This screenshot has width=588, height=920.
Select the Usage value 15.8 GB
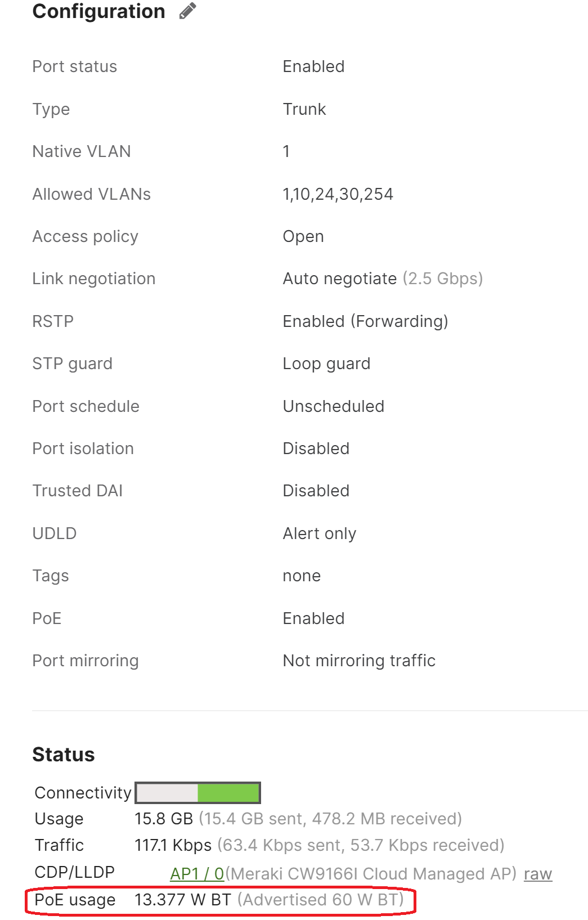click(163, 818)
